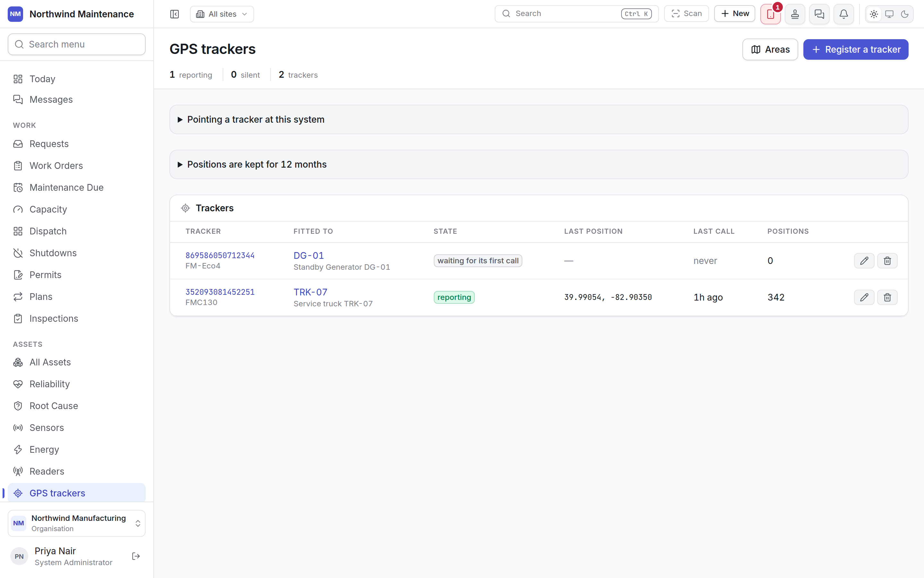Click the Register a tracker button

pyautogui.click(x=856, y=49)
